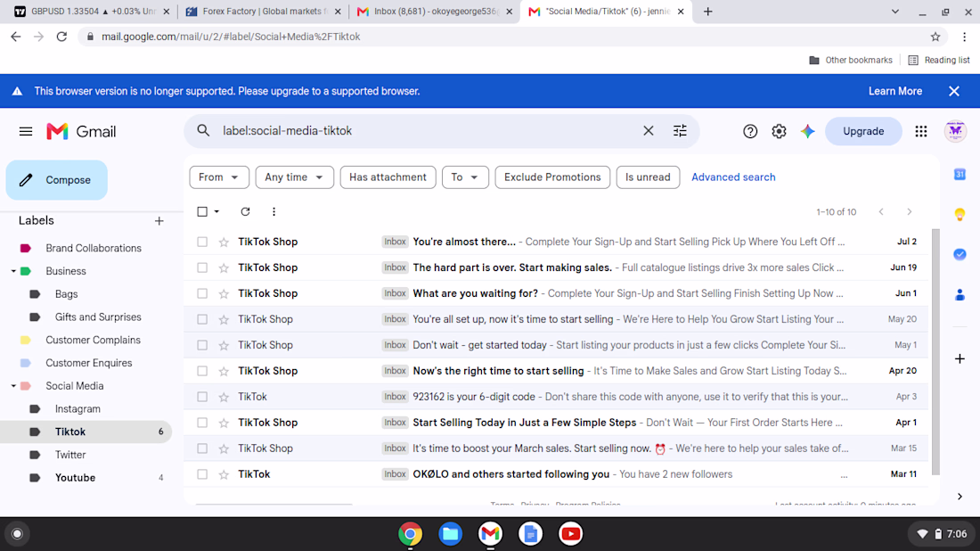Check the "OKØLO and others started following you" email
Viewport: 980px width, 551px height.
tap(202, 474)
